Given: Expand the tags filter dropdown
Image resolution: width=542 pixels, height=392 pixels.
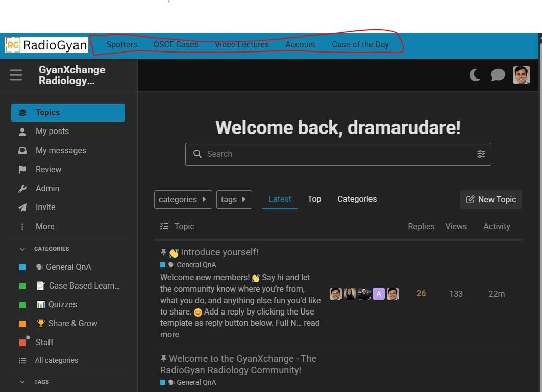Looking at the screenshot, I should click(x=234, y=199).
